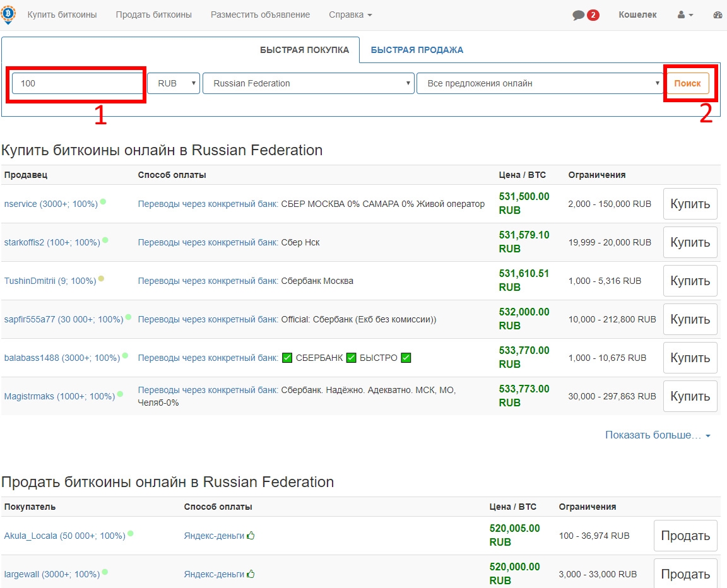Open the Все предложения онлайн dropdown

[538, 83]
